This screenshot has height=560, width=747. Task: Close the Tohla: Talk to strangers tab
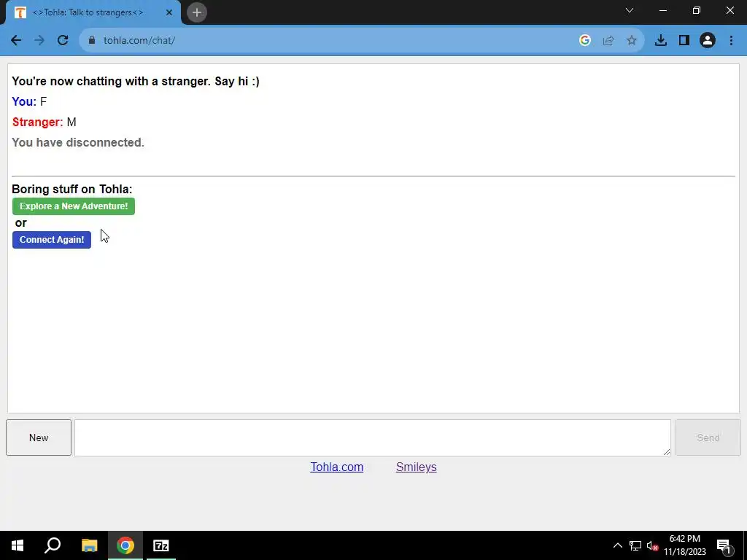169,12
